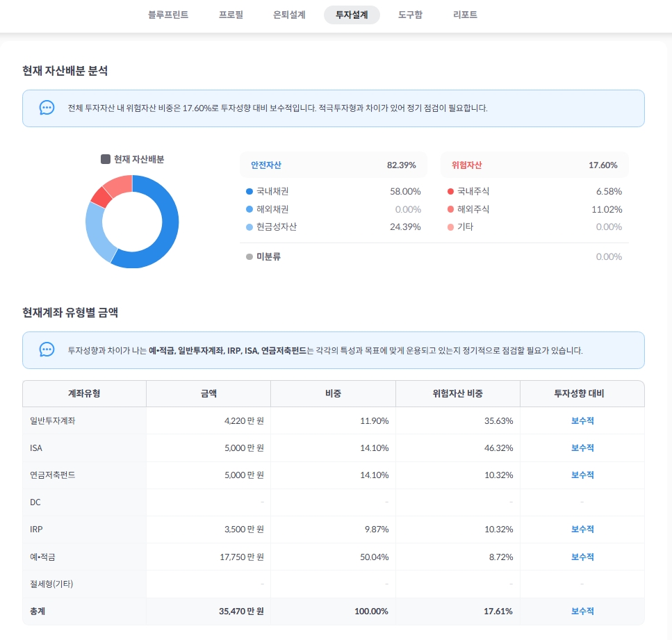Click the 보수적 link in the IRP row

coord(581,530)
